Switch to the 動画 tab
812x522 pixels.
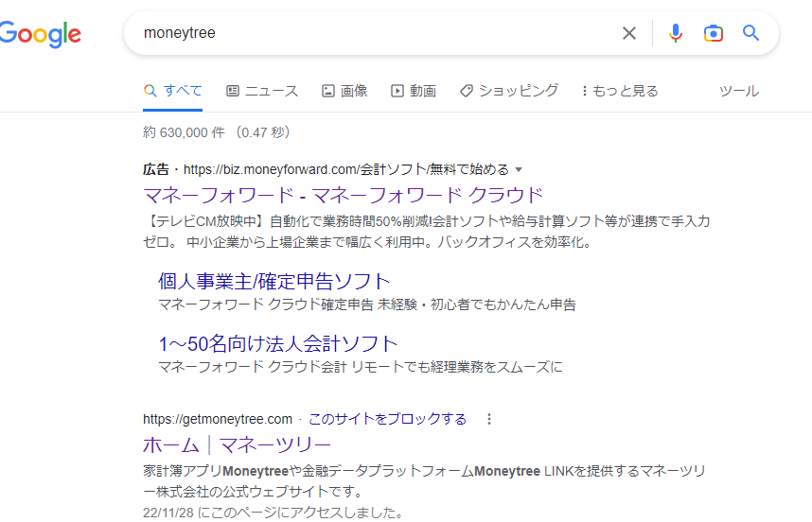click(x=414, y=91)
